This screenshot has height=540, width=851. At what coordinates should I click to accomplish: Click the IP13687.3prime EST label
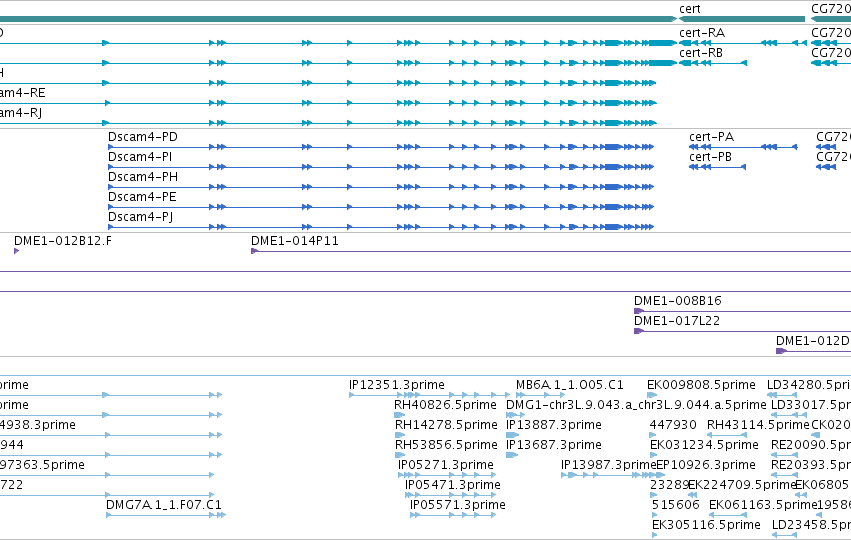pyautogui.click(x=554, y=444)
